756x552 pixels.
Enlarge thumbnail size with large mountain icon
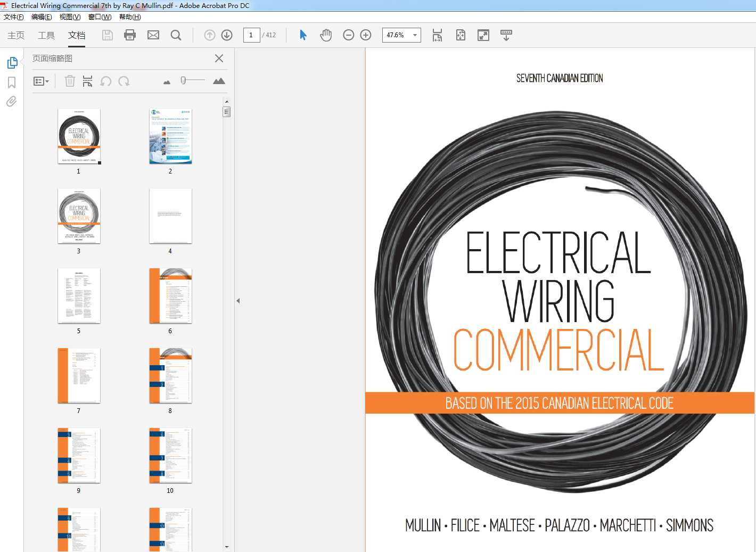pos(219,81)
